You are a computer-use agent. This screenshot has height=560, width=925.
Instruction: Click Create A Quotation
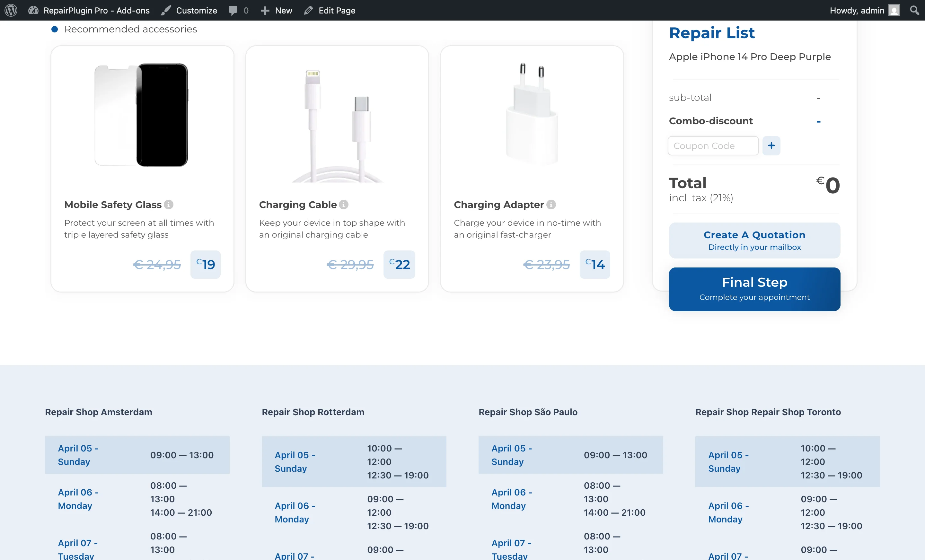754,240
